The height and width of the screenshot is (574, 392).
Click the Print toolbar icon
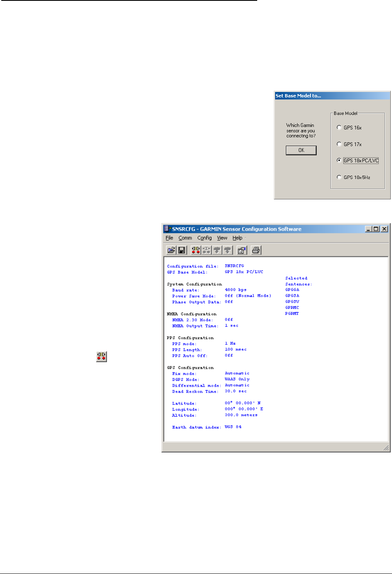point(256,250)
